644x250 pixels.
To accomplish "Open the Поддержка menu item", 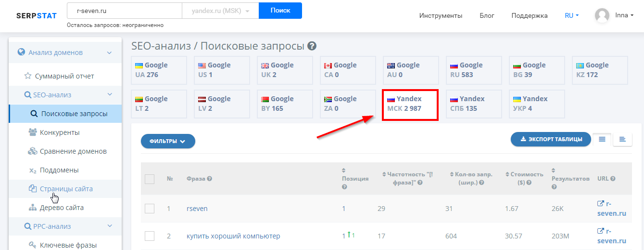I will pos(529,15).
